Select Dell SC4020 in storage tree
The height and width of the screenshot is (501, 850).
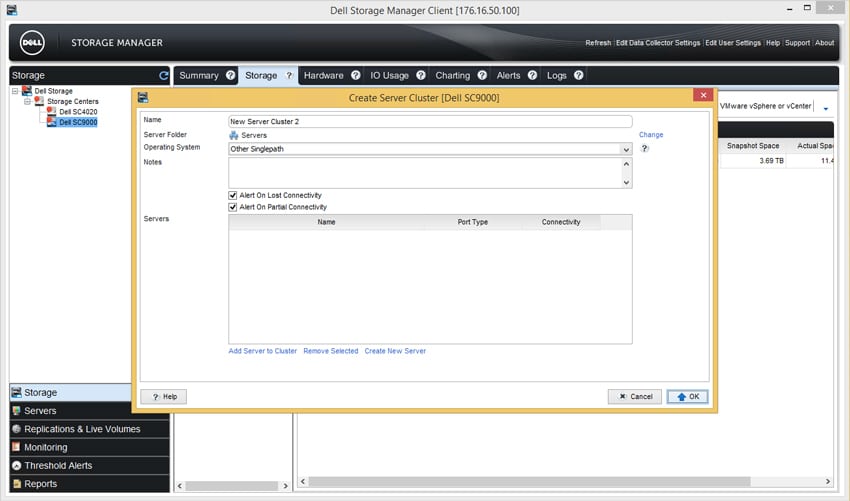(x=78, y=112)
